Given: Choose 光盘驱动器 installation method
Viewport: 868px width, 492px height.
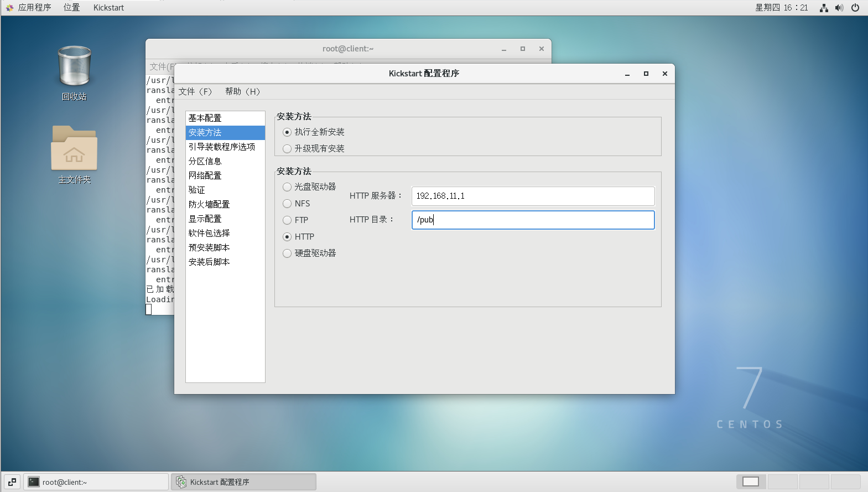Looking at the screenshot, I should (287, 187).
